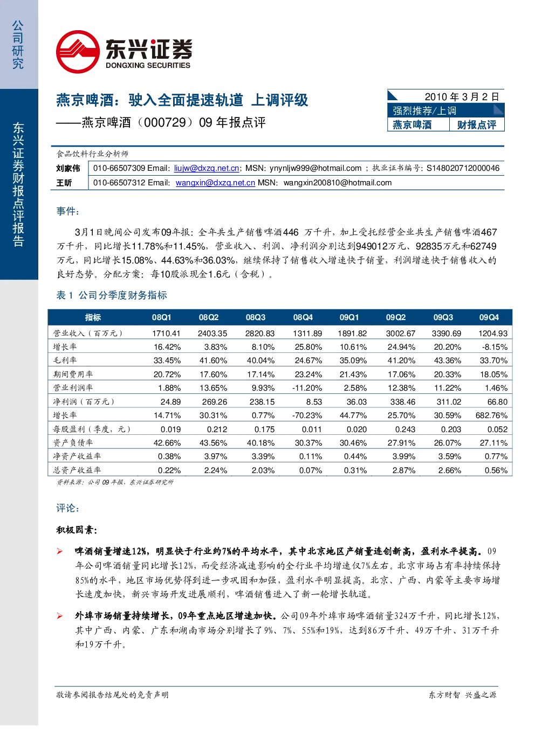Click the 营业利润率 row label
This screenshot has width=535, height=756.
[x=73, y=388]
